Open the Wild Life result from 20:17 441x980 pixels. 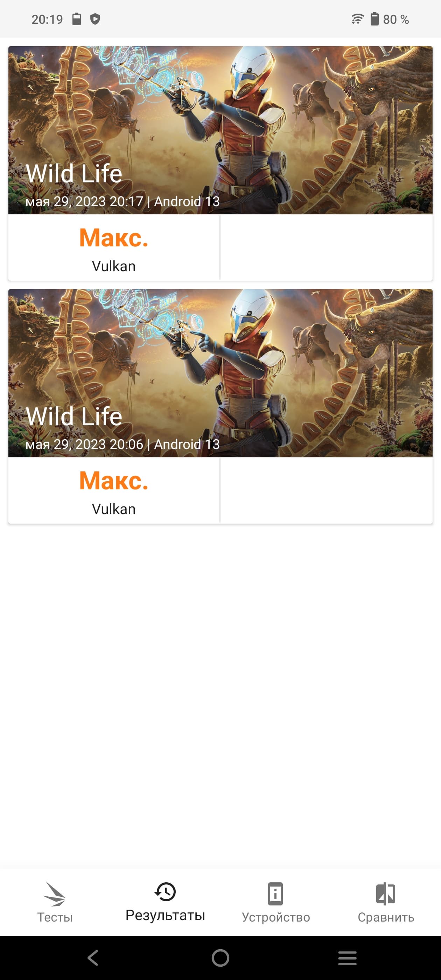[x=220, y=130]
